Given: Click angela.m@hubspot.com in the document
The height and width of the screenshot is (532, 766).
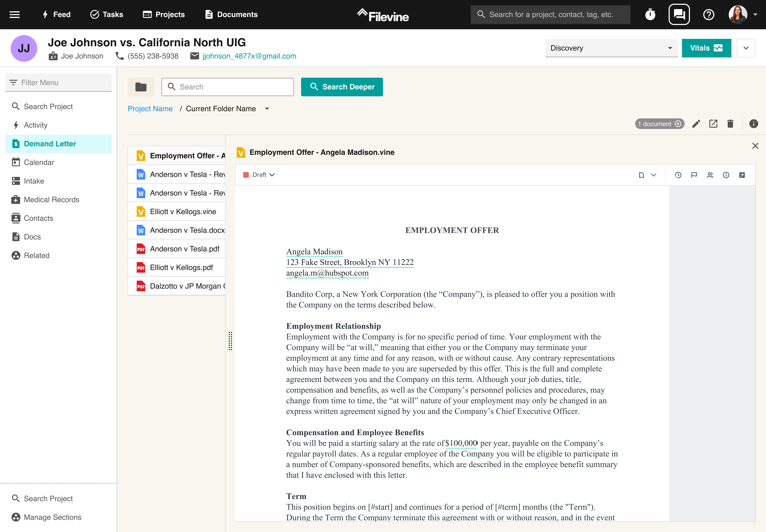Looking at the screenshot, I should click(327, 273).
